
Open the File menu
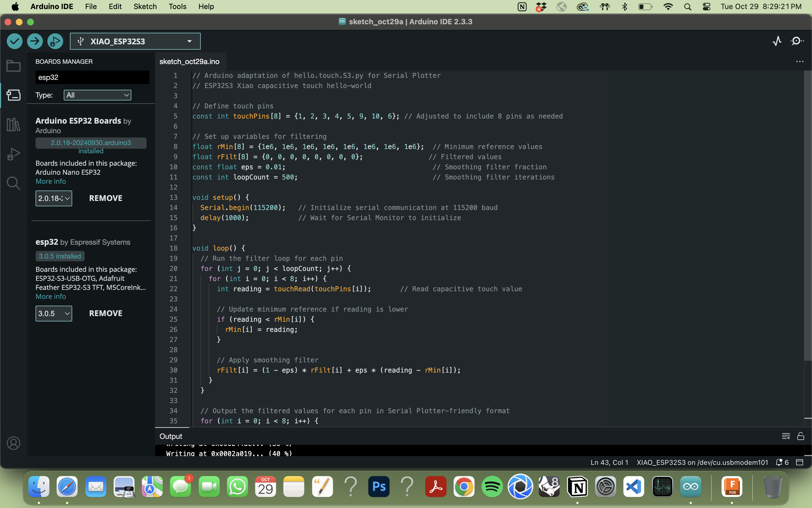[x=91, y=7]
